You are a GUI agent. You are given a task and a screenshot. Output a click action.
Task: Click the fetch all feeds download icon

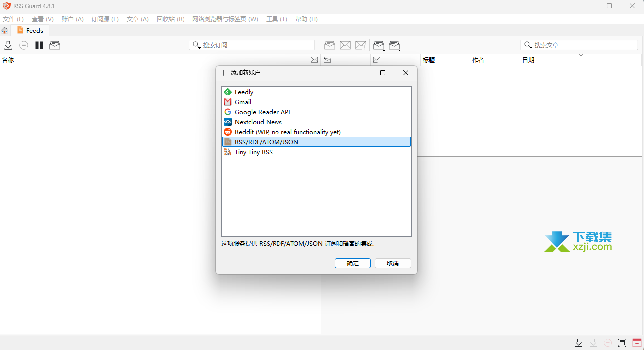click(x=8, y=45)
